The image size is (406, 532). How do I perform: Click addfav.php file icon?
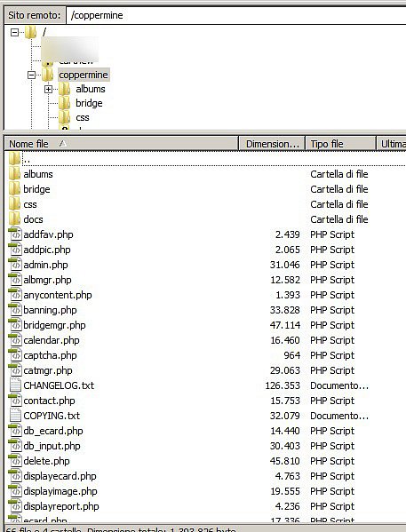point(15,234)
